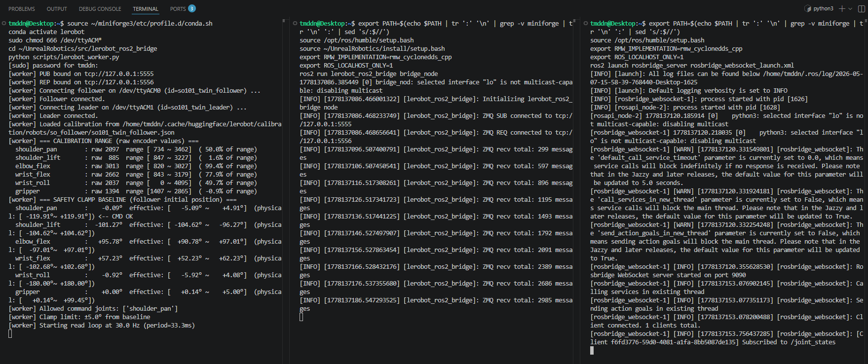The height and width of the screenshot is (364, 868).
Task: Click the shoulder_lift raw 885 calibration row
Action: (x=136, y=157)
